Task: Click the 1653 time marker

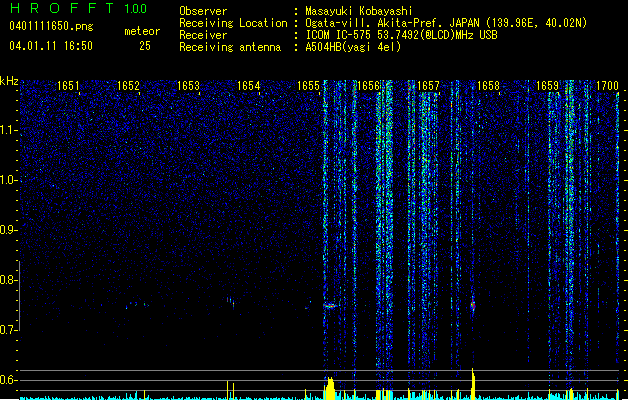Action: [x=189, y=86]
